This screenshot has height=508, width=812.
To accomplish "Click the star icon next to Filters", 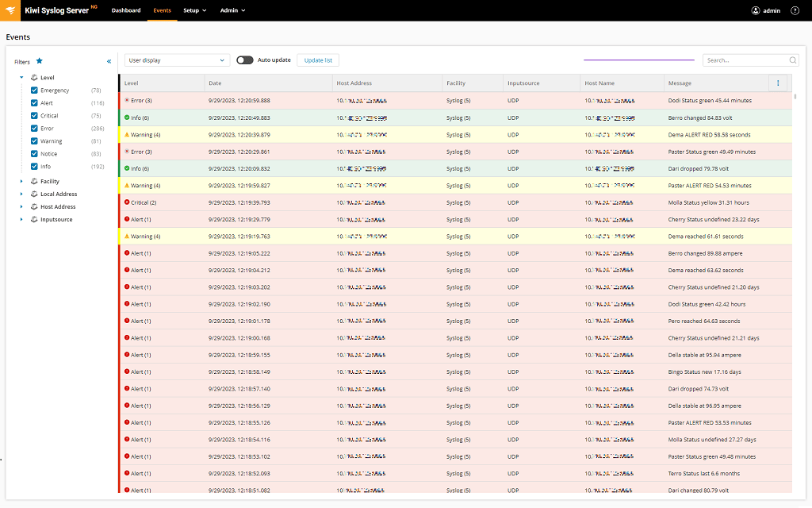I will [40, 61].
